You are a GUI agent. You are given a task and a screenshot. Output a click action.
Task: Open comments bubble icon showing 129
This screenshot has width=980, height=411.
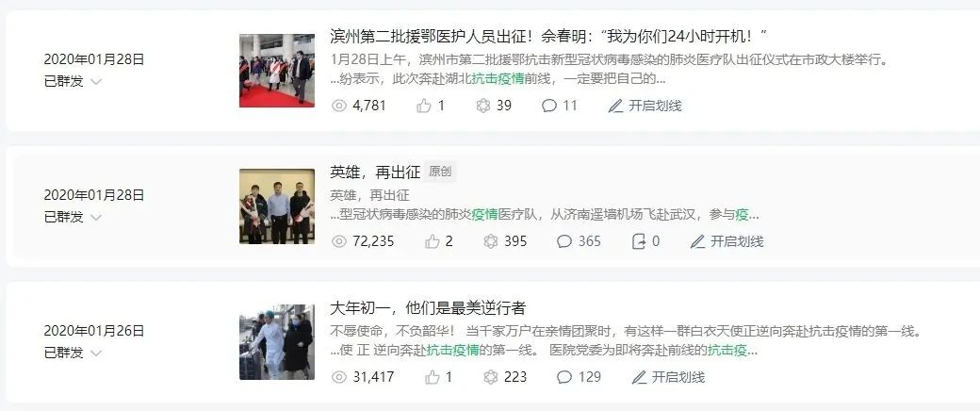pos(564,377)
